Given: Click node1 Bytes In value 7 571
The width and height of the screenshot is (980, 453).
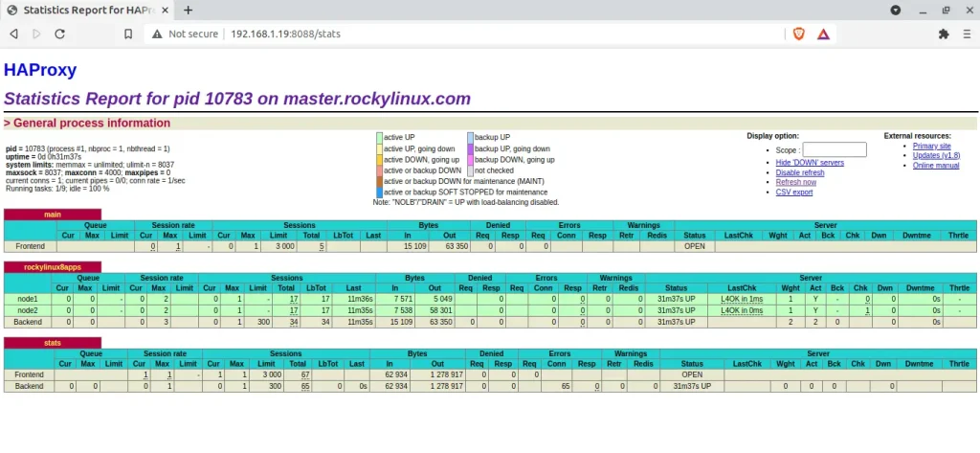Looking at the screenshot, I should pyautogui.click(x=403, y=299).
